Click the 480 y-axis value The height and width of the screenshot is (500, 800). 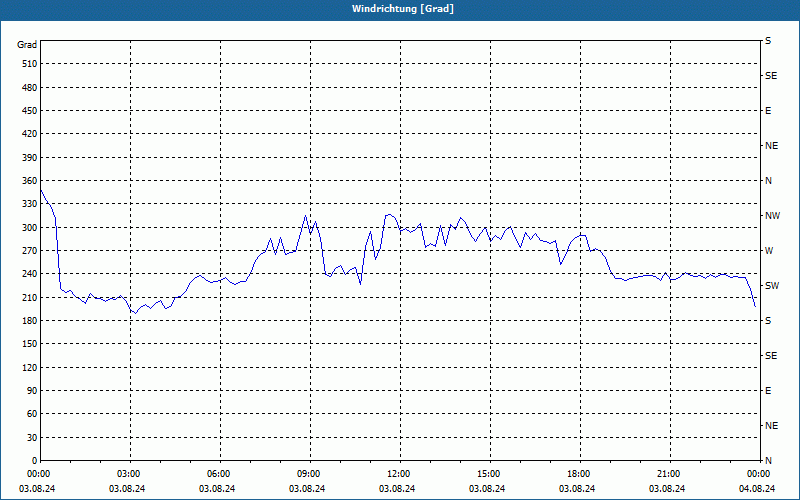click(30, 88)
